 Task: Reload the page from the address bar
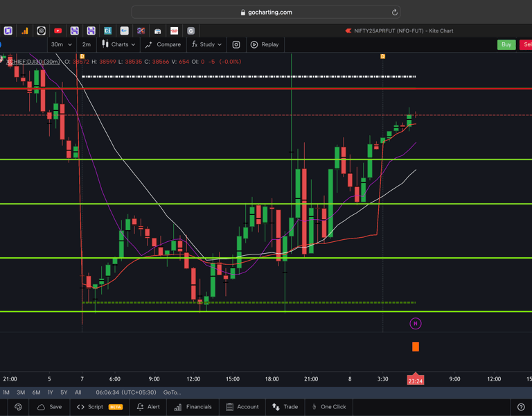[x=394, y=12]
